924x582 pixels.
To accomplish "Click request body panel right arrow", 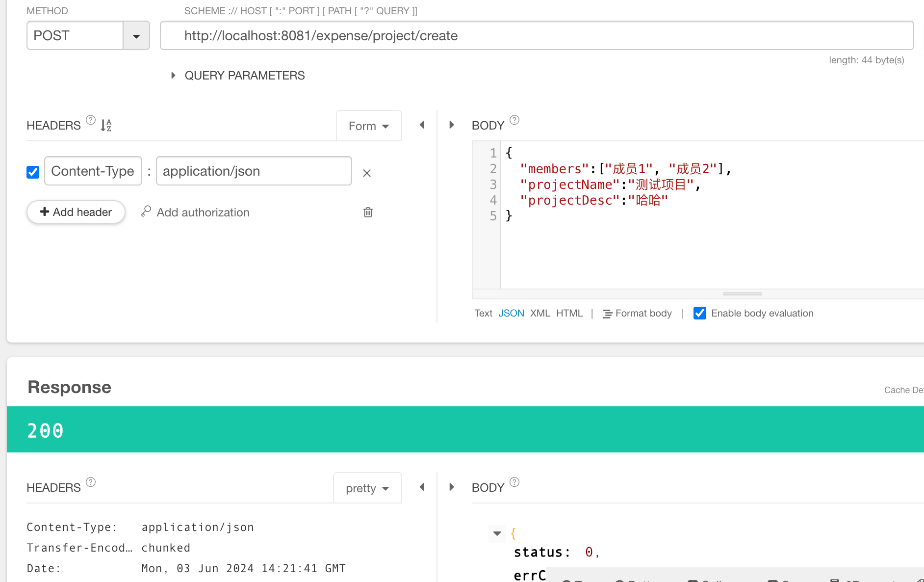I will coord(452,125).
